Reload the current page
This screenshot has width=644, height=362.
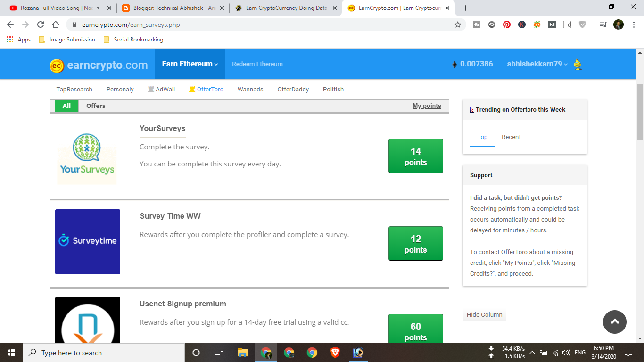click(41, 25)
